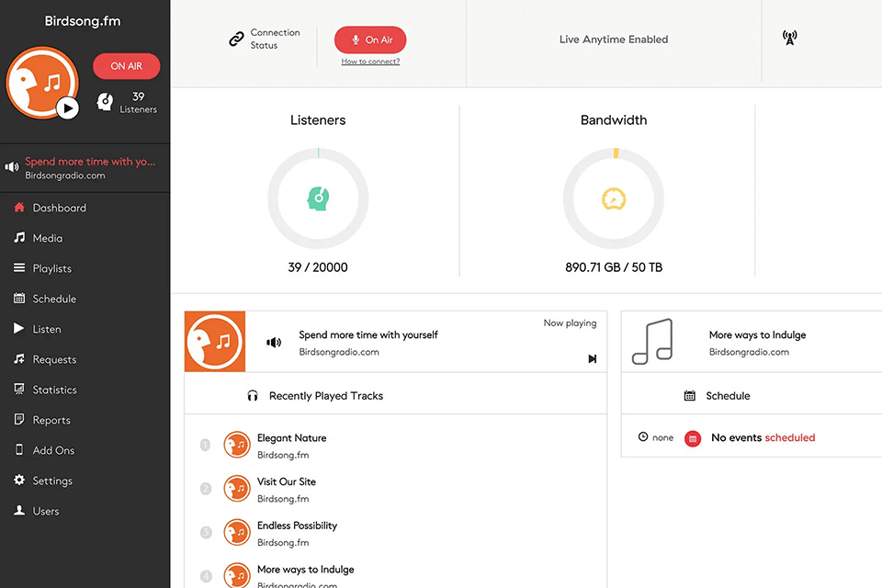Image resolution: width=882 pixels, height=588 pixels.
Task: Click the red 'scheduled' link text
Action: 790,437
